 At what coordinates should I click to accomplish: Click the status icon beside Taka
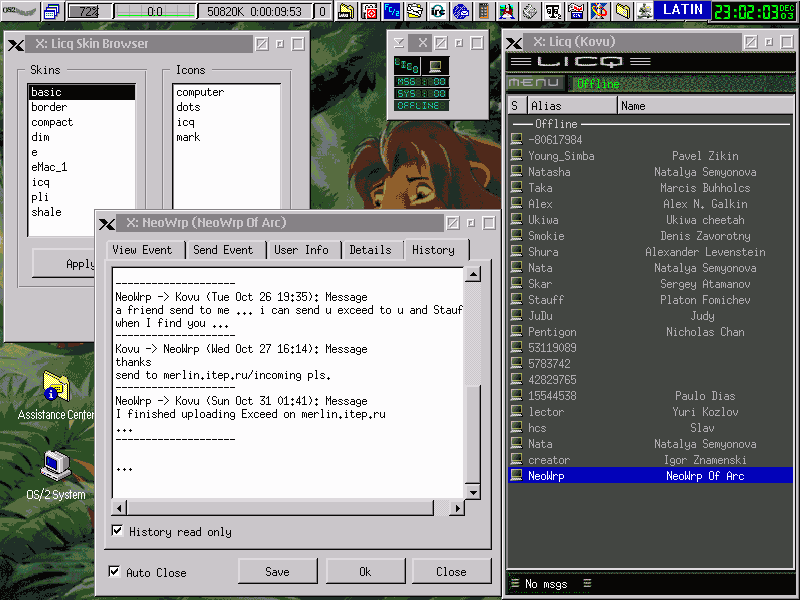click(516, 187)
